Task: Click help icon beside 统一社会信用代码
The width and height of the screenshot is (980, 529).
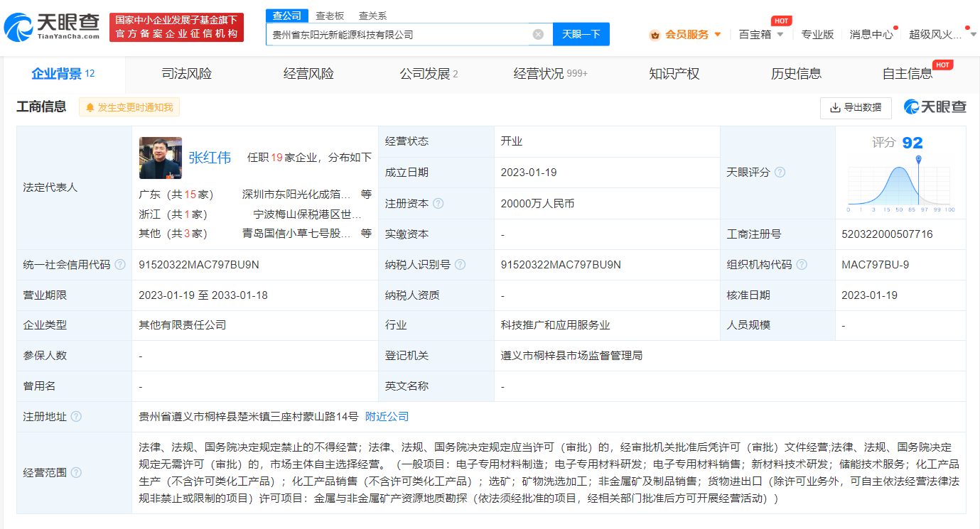Action: [x=120, y=265]
